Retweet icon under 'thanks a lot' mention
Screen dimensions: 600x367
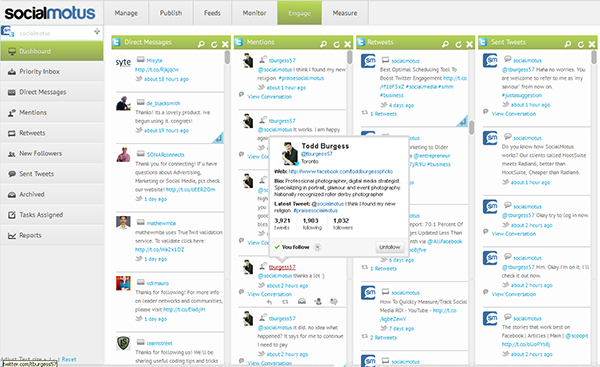(285, 302)
